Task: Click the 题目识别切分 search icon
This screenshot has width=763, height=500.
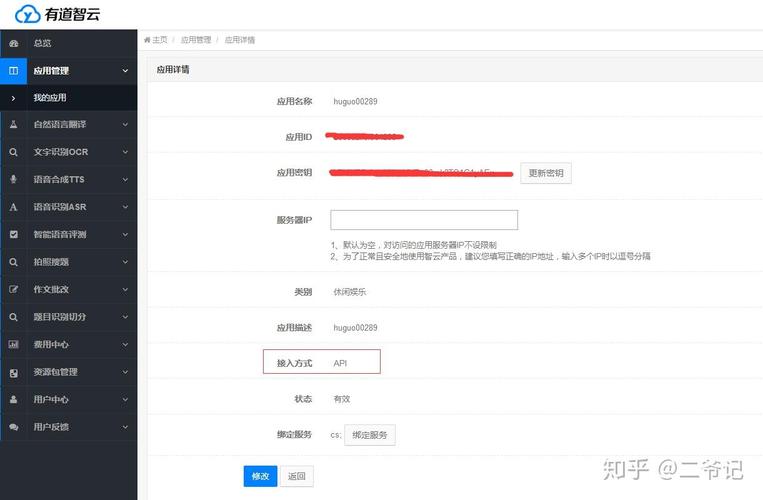Action: coord(14,317)
